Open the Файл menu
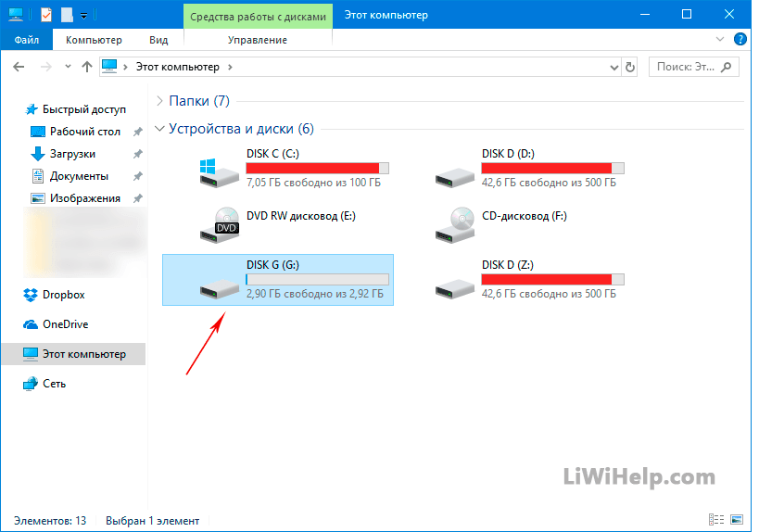The height and width of the screenshot is (532, 759). coord(26,40)
